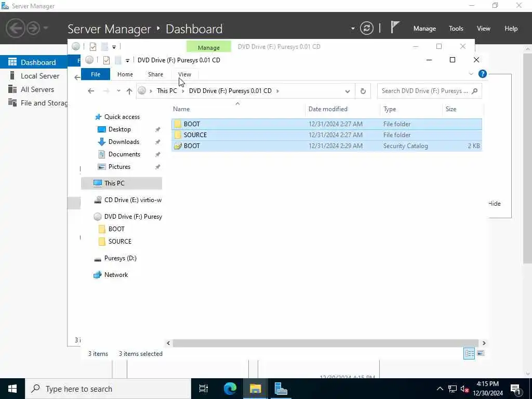Screen dimensions: 532x399
Task: Open Manage menu in Server Manager
Action: tap(424, 29)
